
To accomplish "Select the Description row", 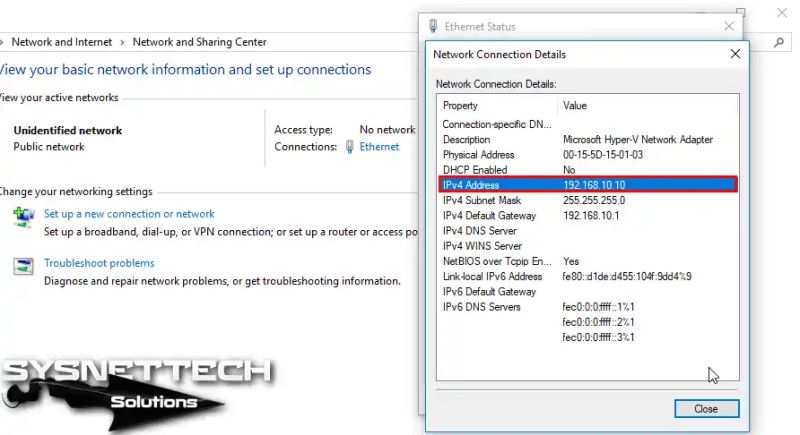I will tap(588, 139).
